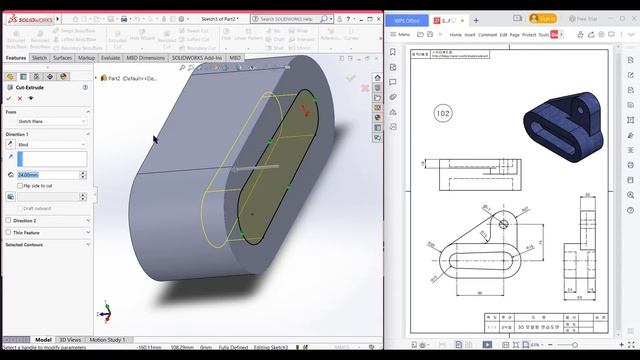The width and height of the screenshot is (640, 360).
Task: Open the SOLIDWORKS Add-Ins tab
Action: 197,58
